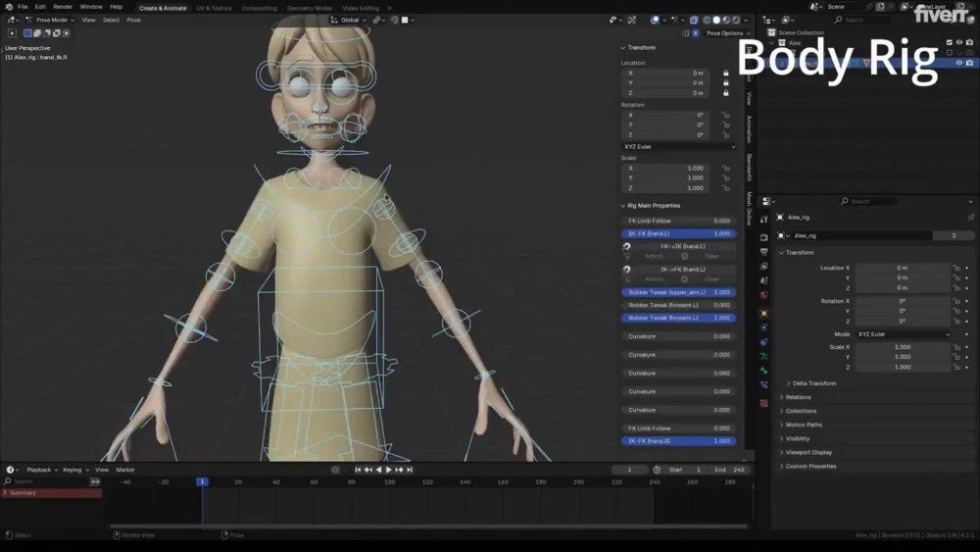Viewport: 980px width, 552px height.
Task: Adjust the Rubber Tweak (upper_arm.L) slider
Action: 679,292
